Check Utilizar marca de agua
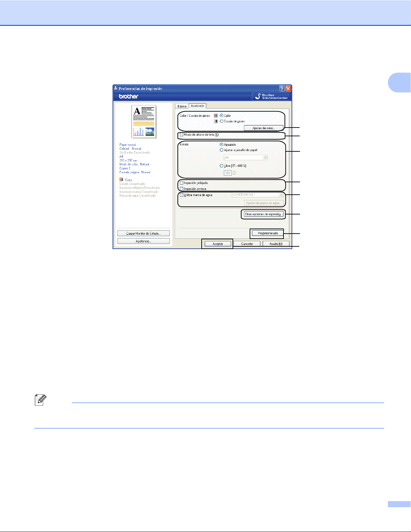Screen dimensions: 411x532 (182, 195)
